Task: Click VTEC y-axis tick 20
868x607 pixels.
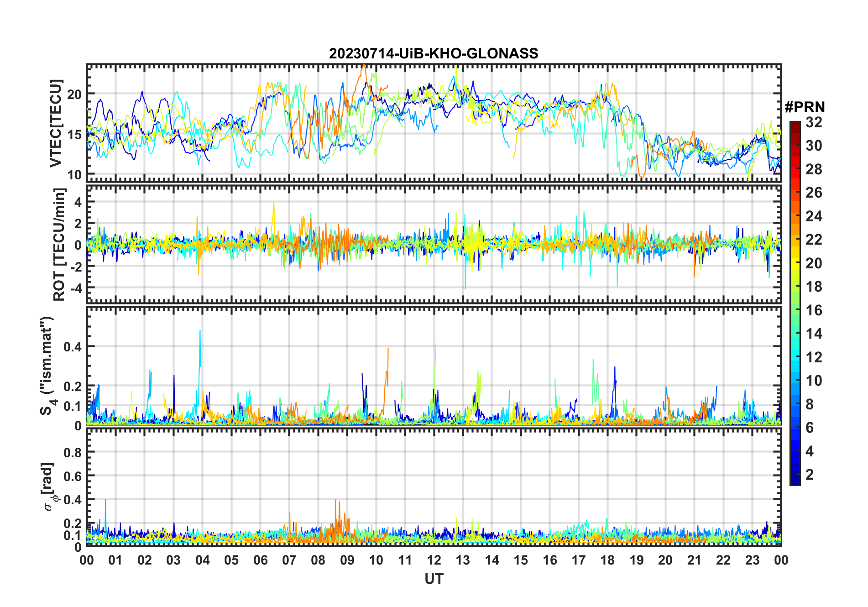Action: pos(74,94)
